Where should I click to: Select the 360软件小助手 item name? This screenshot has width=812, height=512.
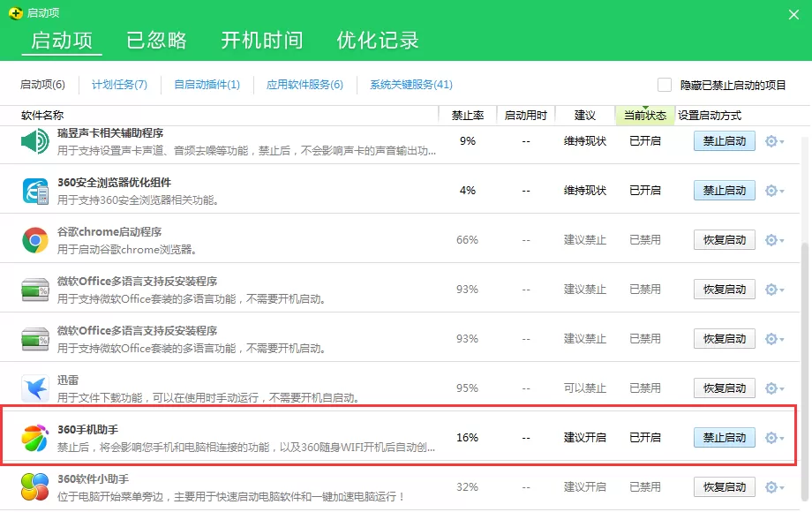(94, 478)
